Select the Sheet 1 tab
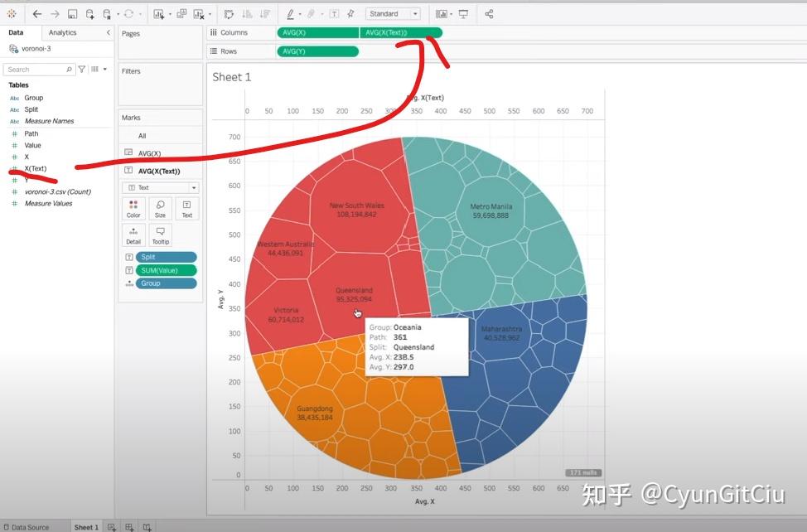 (86, 527)
